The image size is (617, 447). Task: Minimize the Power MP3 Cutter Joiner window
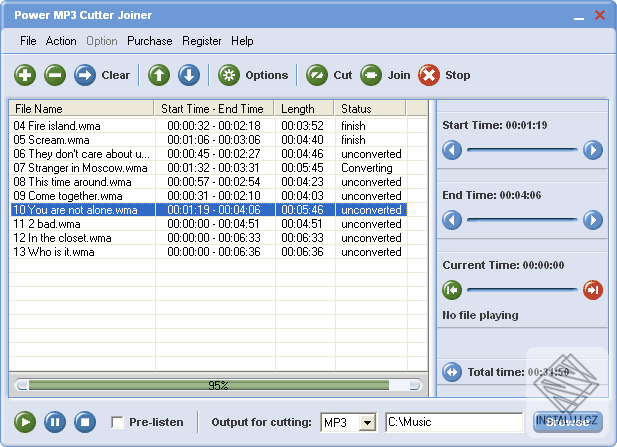click(x=578, y=16)
